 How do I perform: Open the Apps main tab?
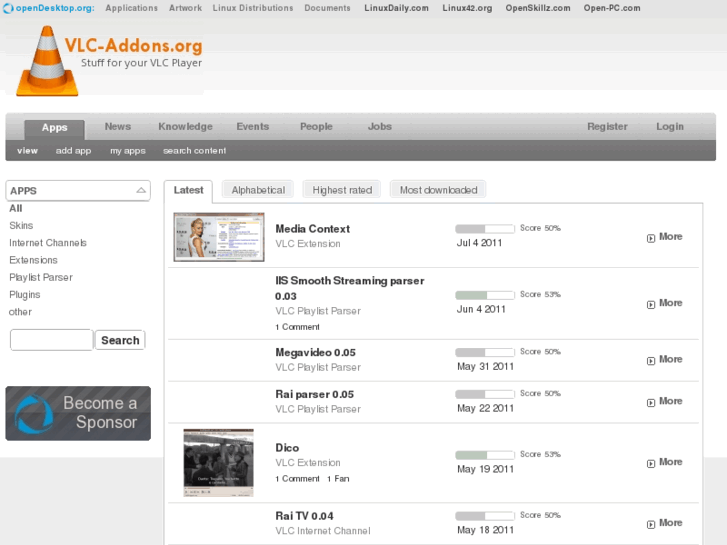click(x=54, y=128)
